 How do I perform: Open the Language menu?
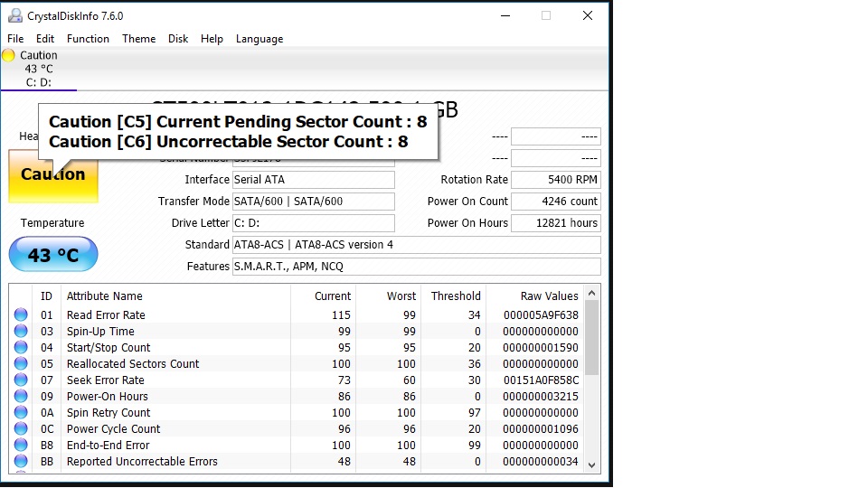point(259,39)
